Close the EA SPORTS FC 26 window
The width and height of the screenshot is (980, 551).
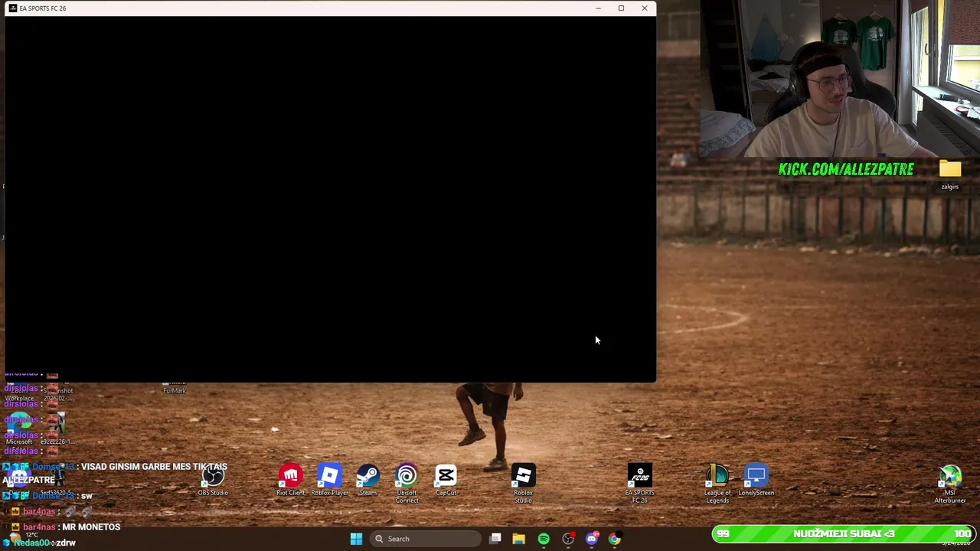(645, 8)
